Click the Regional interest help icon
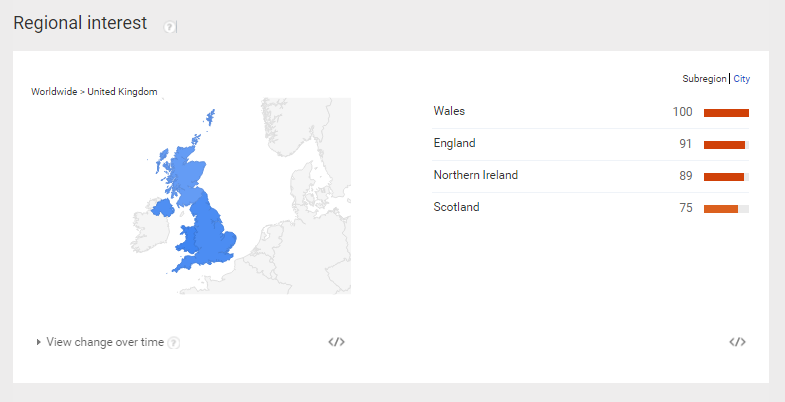 tap(169, 27)
